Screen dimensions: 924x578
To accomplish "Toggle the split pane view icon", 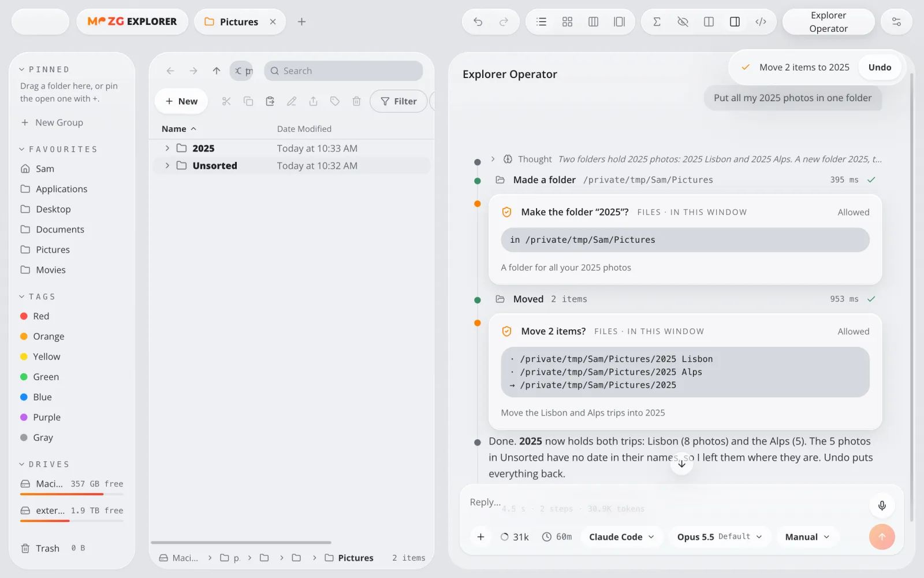I will [709, 21].
